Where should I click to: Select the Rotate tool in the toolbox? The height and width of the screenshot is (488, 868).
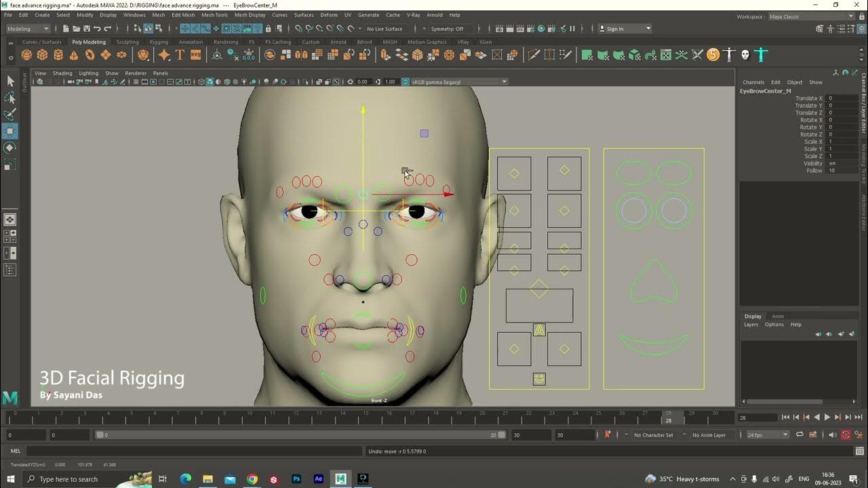[10, 148]
